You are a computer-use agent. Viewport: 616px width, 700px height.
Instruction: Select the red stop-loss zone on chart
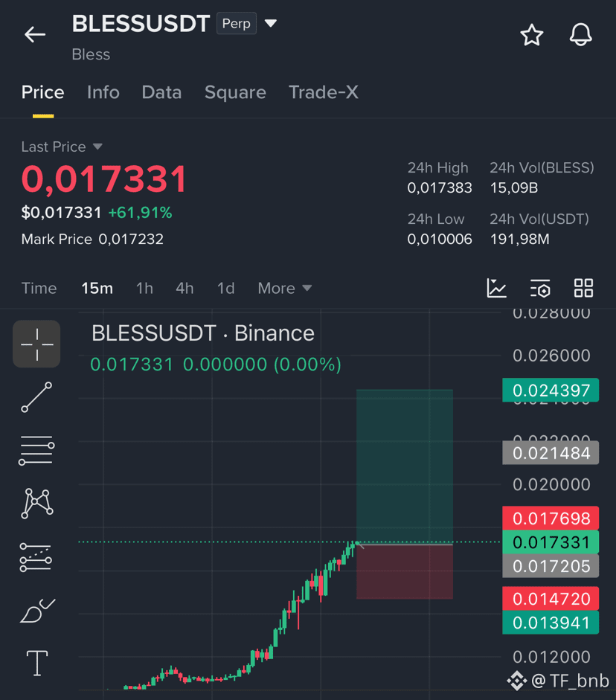(x=405, y=572)
